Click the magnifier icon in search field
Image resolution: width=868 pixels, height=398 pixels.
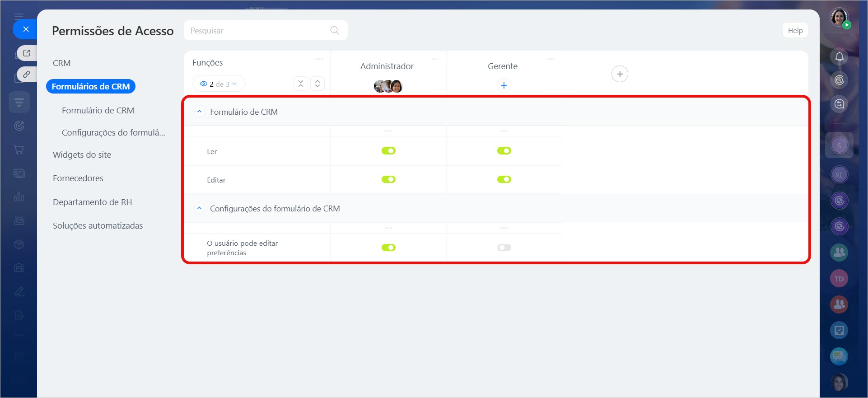334,30
